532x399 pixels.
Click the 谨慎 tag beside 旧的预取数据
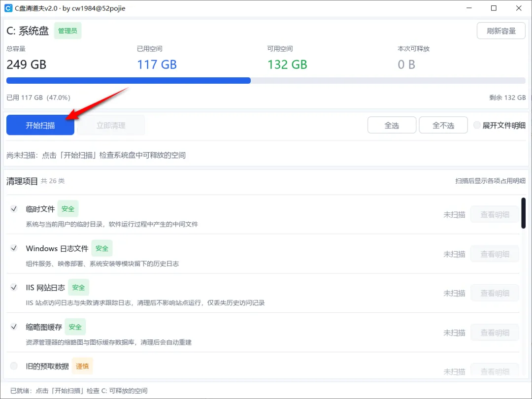82,366
